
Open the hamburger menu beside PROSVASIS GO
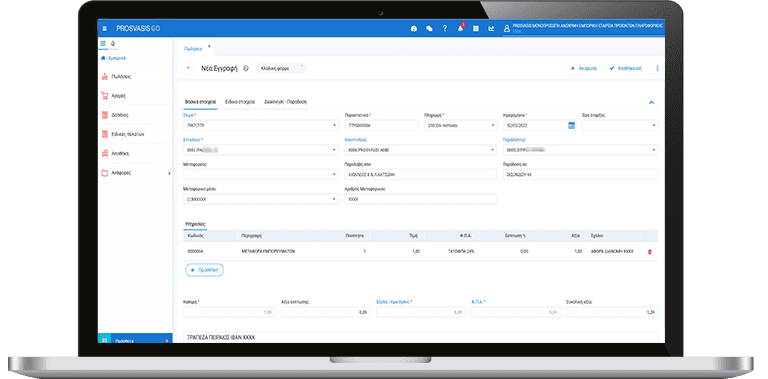click(x=104, y=28)
